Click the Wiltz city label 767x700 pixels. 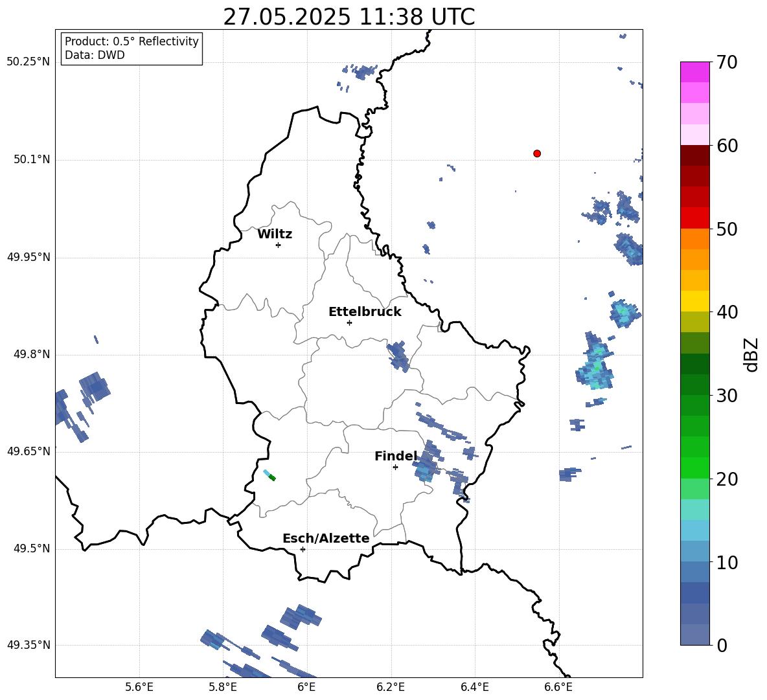pos(275,234)
